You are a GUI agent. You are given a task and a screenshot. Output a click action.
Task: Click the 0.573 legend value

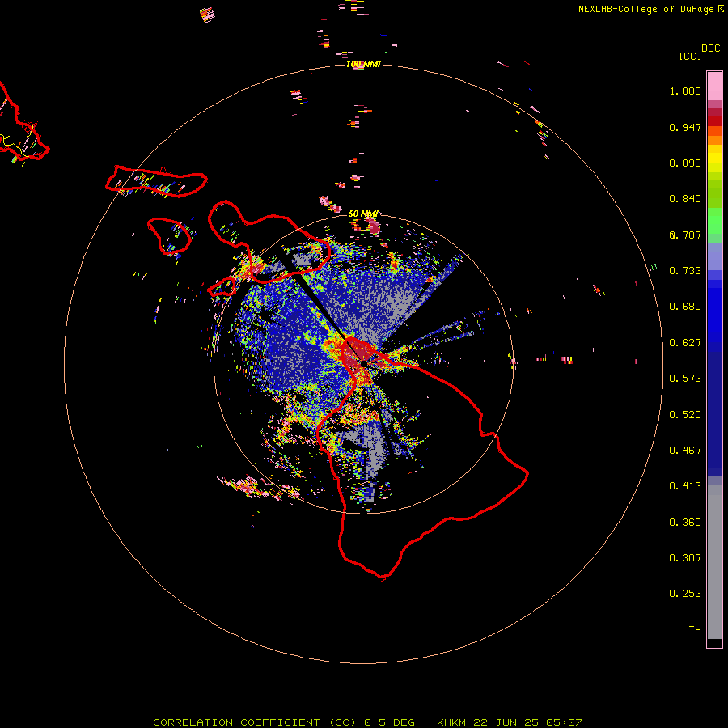pyautogui.click(x=685, y=379)
